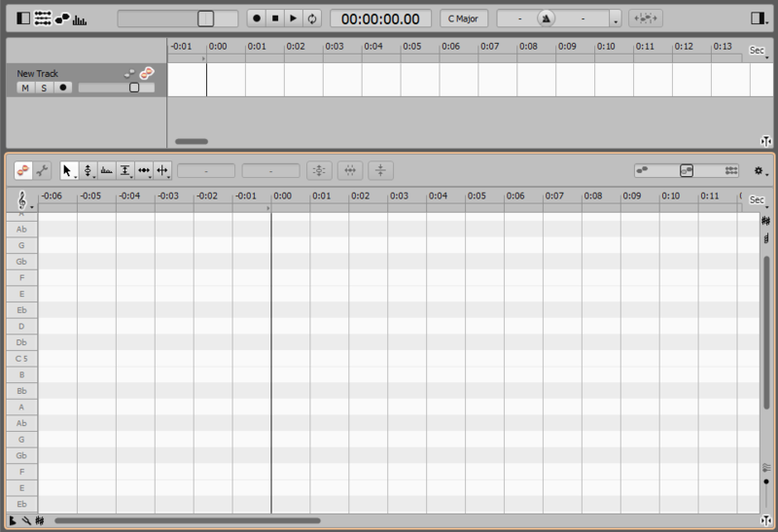Click waves icon above right vertical slider

766,468
